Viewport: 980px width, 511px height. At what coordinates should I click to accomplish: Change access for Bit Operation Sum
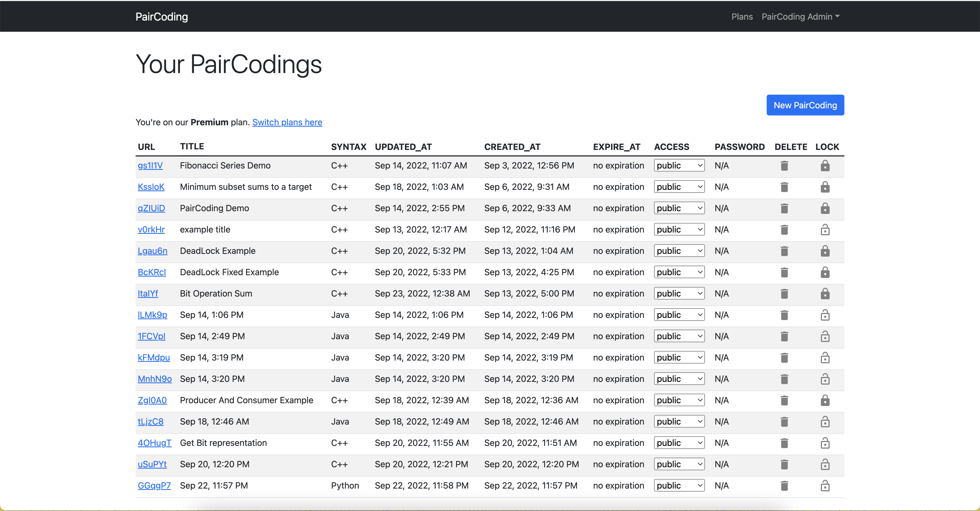(679, 293)
